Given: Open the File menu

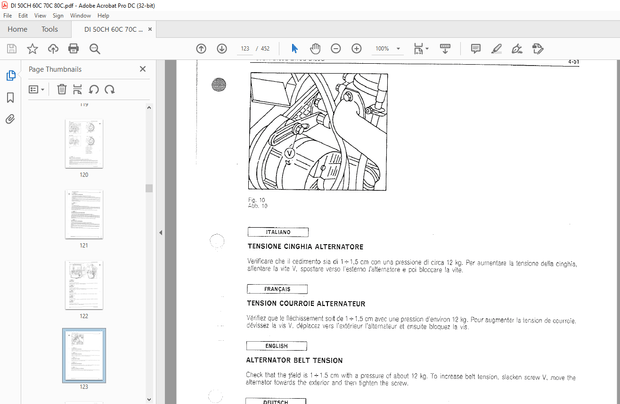Looking at the screenshot, I should point(8,16).
